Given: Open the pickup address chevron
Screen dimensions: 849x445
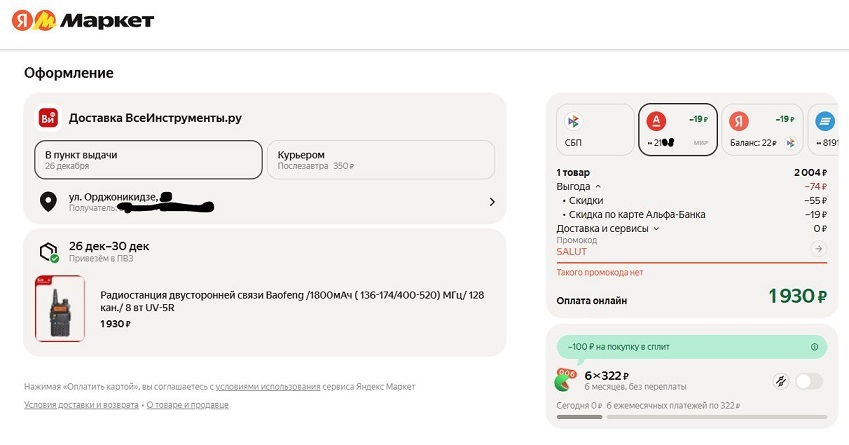Looking at the screenshot, I should (x=491, y=202).
